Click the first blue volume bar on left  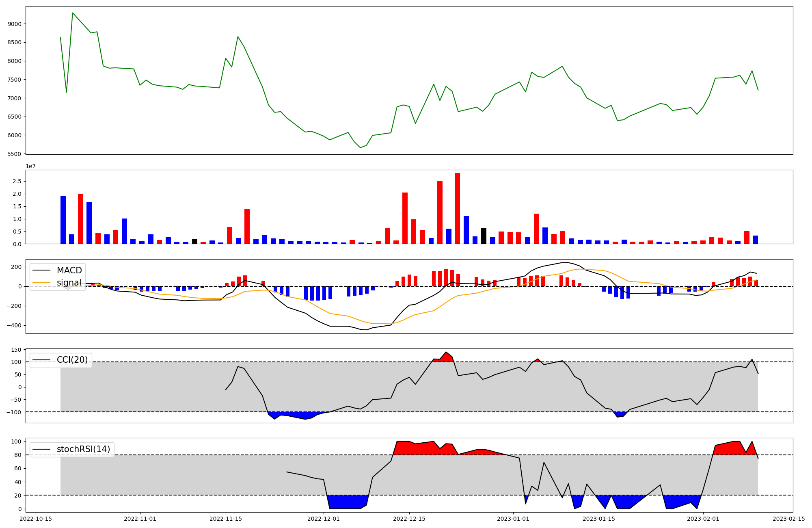[63, 220]
